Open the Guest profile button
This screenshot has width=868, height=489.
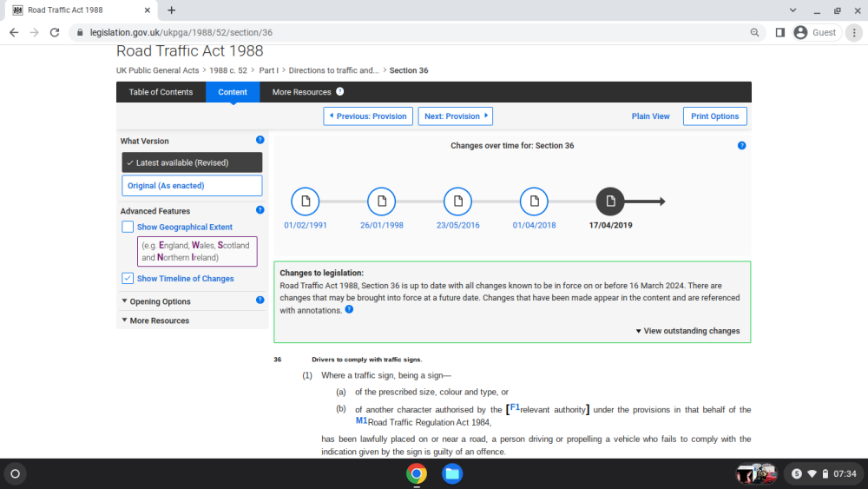click(x=817, y=33)
